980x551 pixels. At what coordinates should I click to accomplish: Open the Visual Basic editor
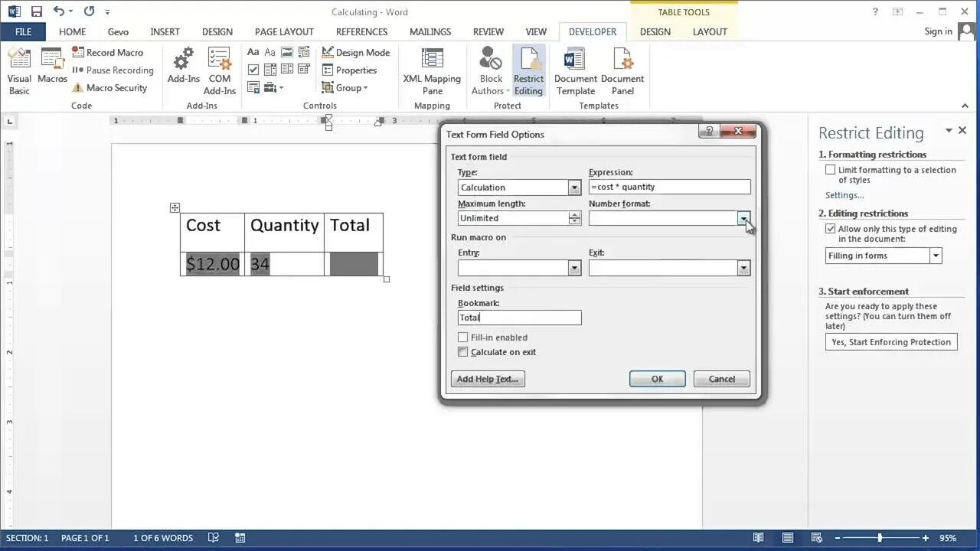pyautogui.click(x=19, y=71)
